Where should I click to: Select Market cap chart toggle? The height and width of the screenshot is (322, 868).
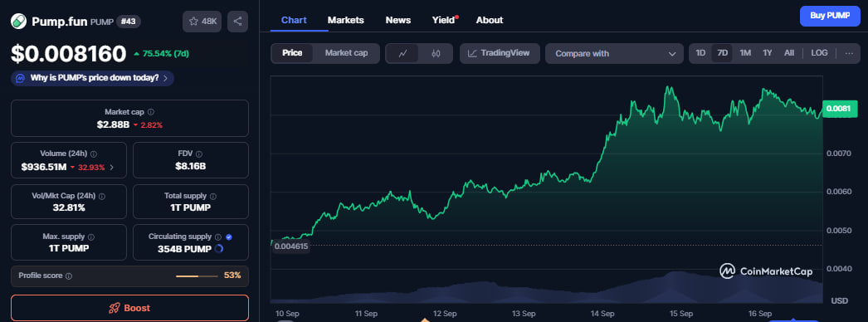pos(346,53)
